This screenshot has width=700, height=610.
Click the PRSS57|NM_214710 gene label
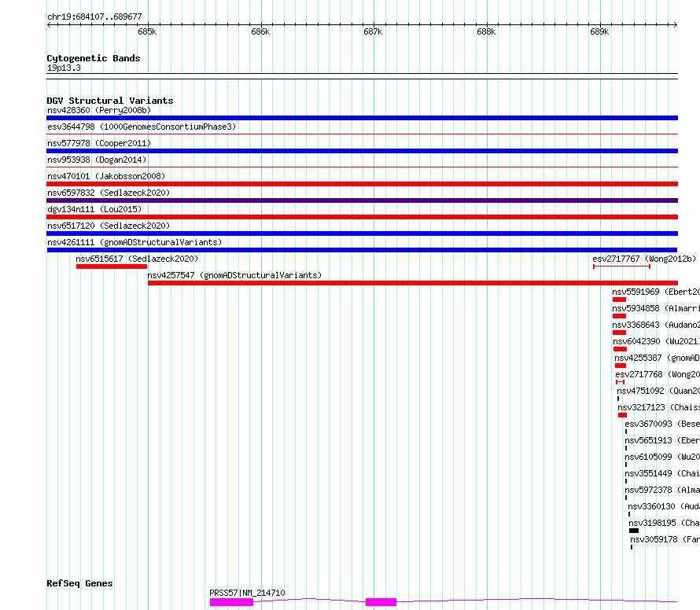tap(247, 593)
